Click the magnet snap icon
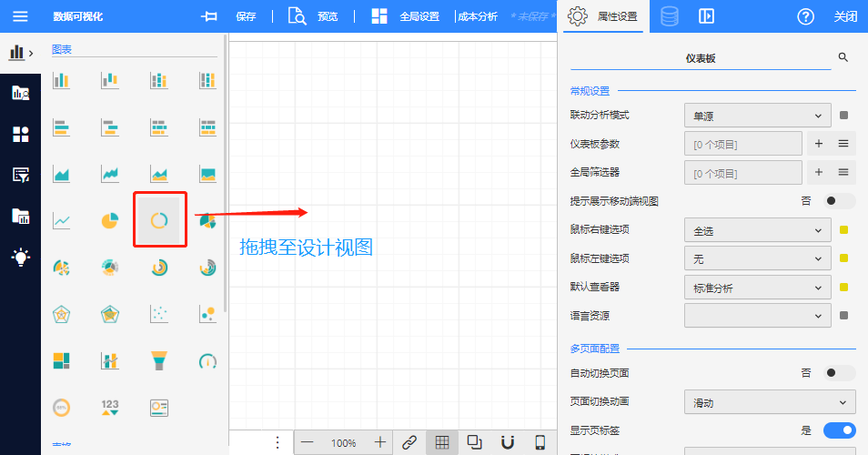The image size is (868, 455). tap(508, 442)
